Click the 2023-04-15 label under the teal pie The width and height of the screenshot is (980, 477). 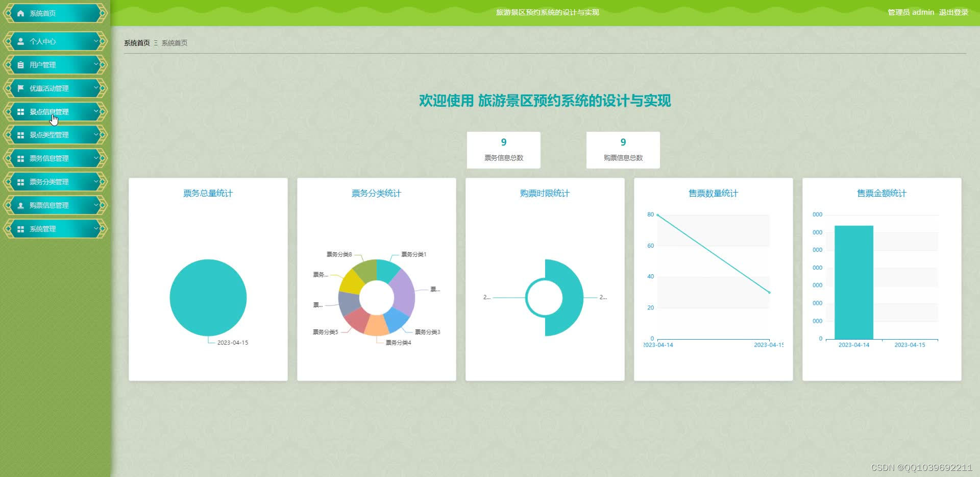click(x=233, y=343)
